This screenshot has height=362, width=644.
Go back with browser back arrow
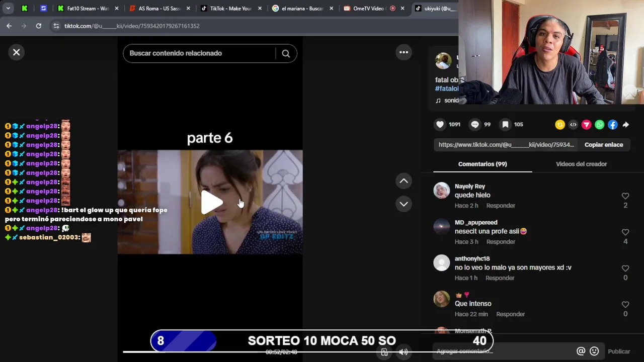pyautogui.click(x=9, y=26)
